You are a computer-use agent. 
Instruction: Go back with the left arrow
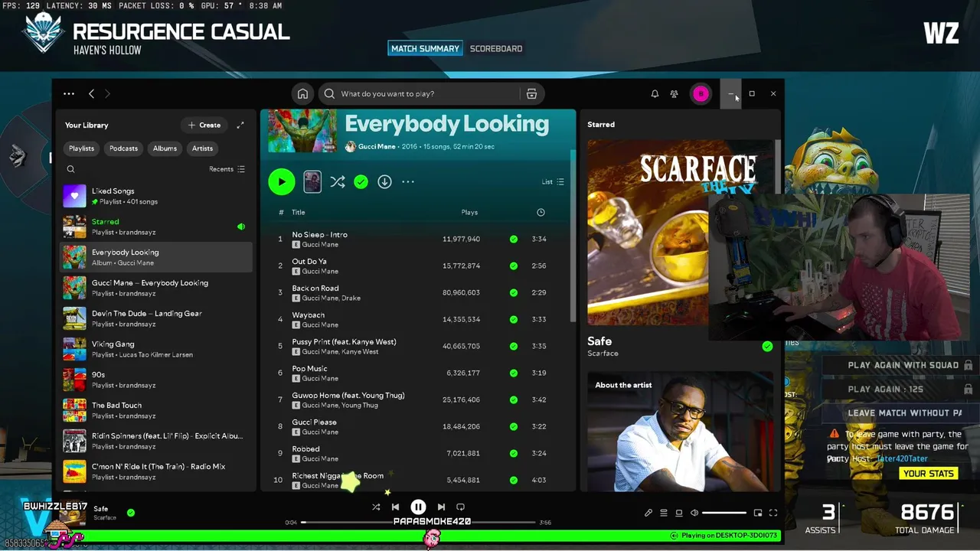coord(91,93)
